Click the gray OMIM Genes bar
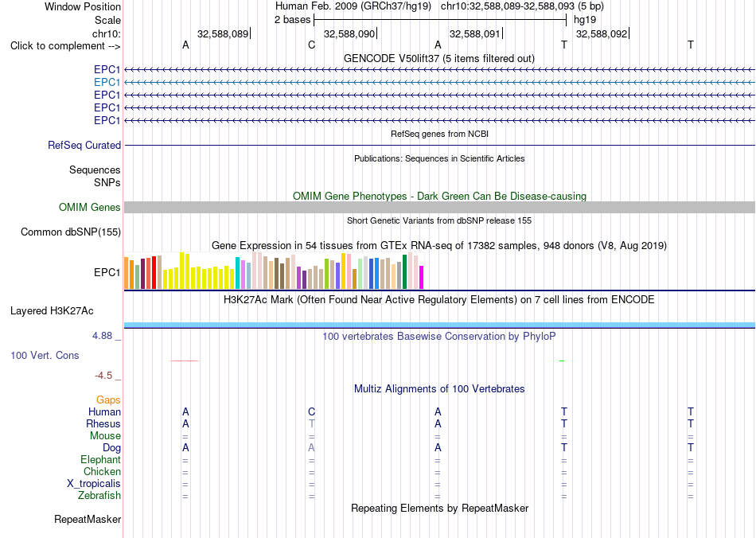 tap(440, 207)
